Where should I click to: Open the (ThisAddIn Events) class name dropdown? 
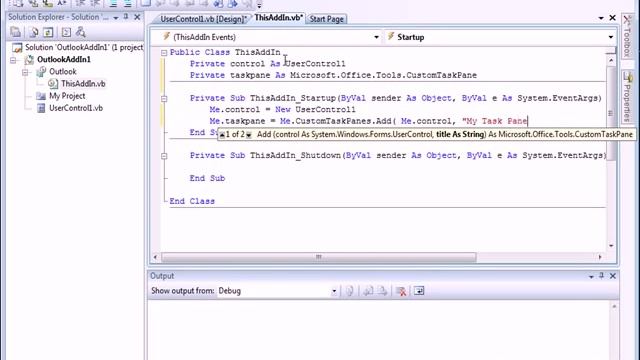click(376, 37)
